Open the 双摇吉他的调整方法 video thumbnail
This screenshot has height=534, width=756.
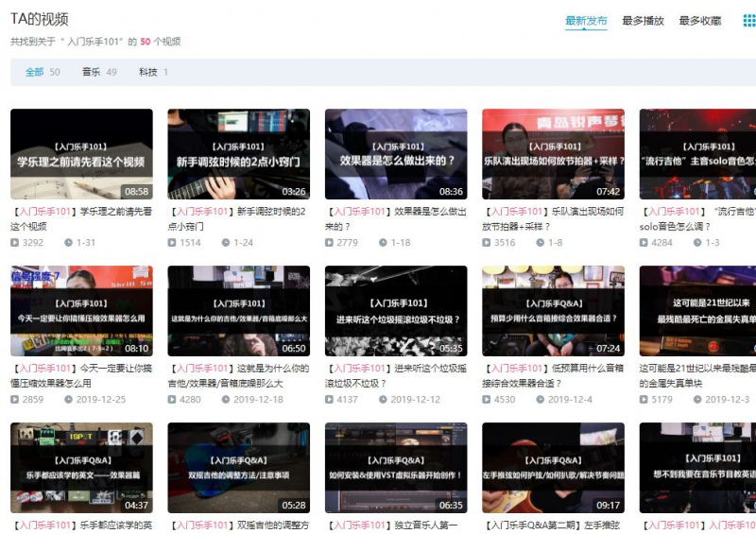[238, 468]
